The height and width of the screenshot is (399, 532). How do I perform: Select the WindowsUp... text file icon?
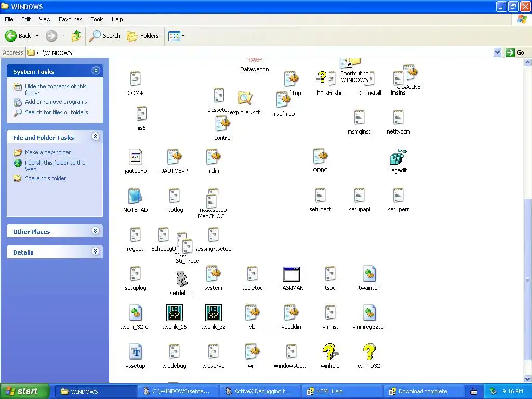click(291, 352)
